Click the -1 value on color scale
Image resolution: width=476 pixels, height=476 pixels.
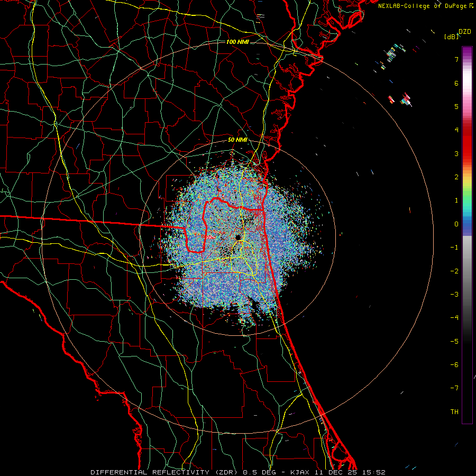454,248
